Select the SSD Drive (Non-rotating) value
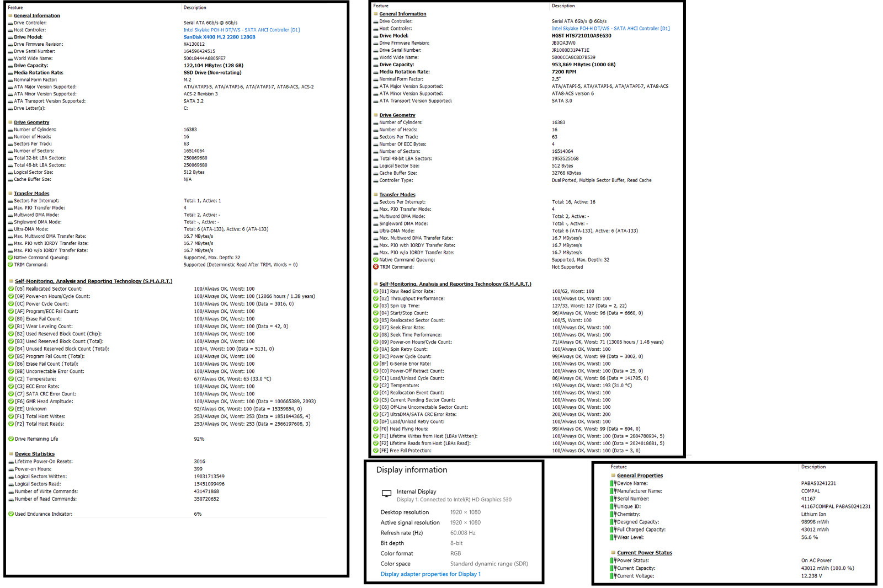 [212, 73]
